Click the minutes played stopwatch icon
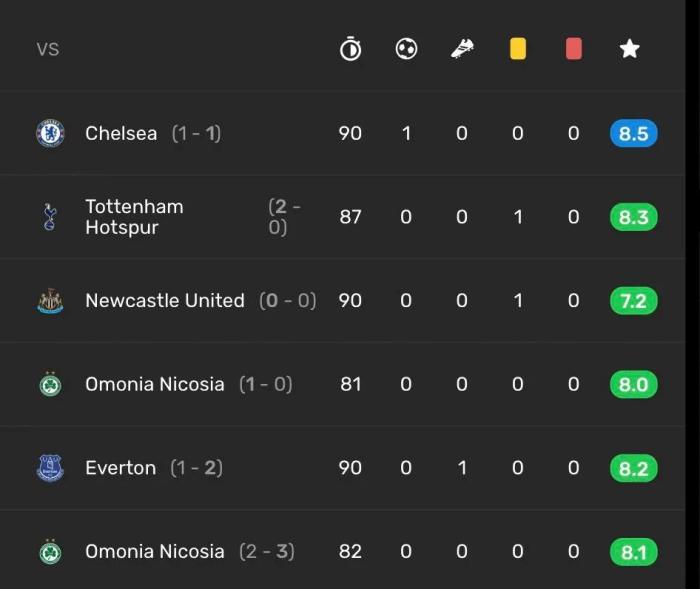The width and height of the screenshot is (700, 589). [x=350, y=48]
